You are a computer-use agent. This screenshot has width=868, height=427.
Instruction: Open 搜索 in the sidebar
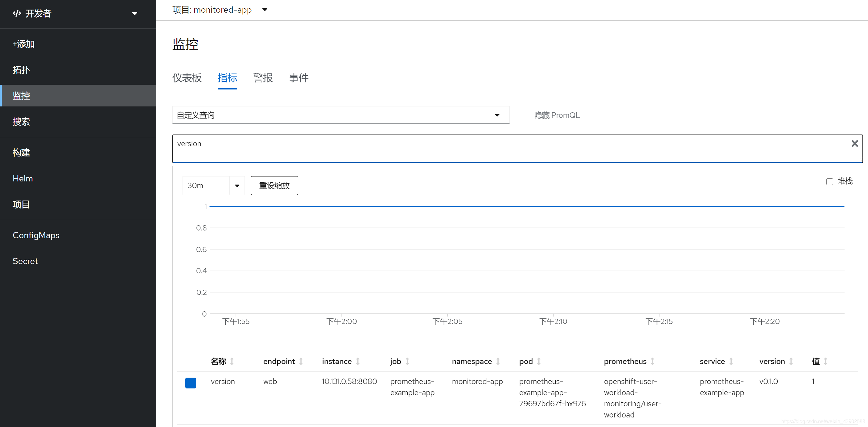78,122
